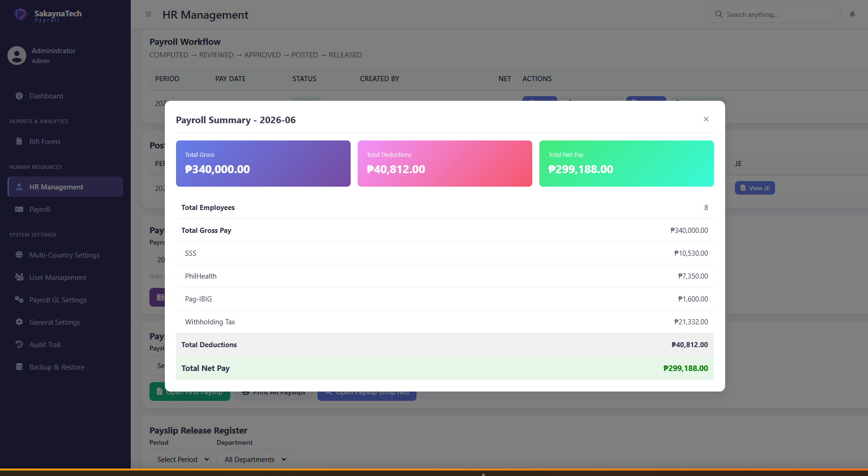The width and height of the screenshot is (868, 476).
Task: Click the Total Net Pay summary card
Action: 627,163
